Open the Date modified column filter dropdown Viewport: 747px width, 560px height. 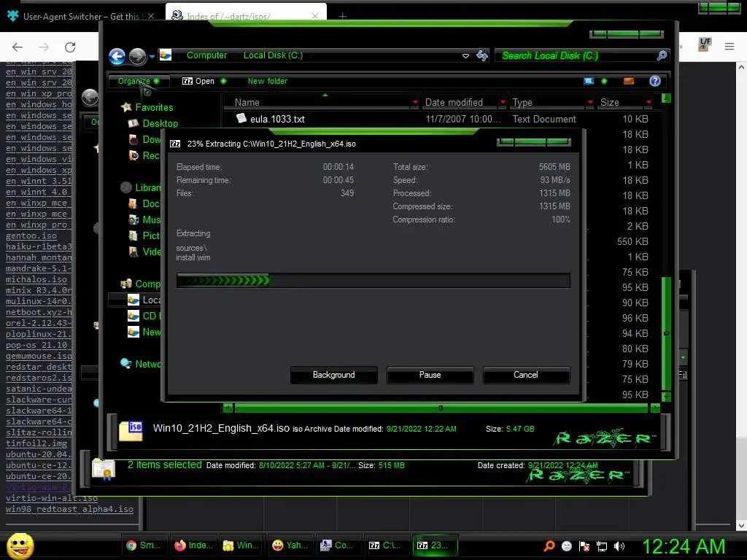(x=503, y=102)
